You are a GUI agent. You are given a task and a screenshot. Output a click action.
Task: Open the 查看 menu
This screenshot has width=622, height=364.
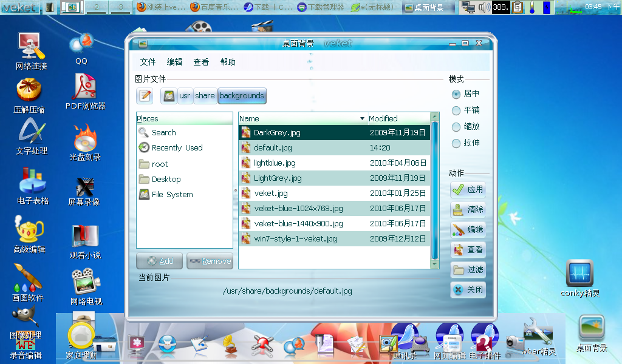201,62
